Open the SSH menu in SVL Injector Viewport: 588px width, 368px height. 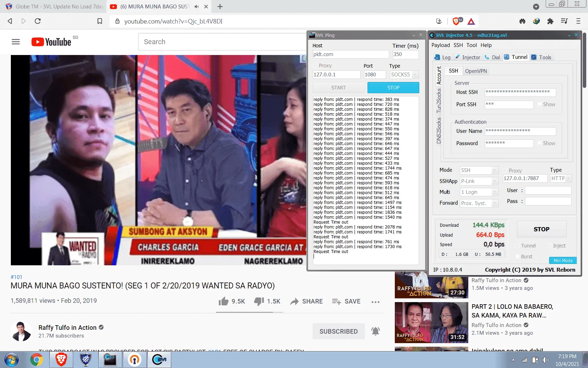tap(458, 45)
